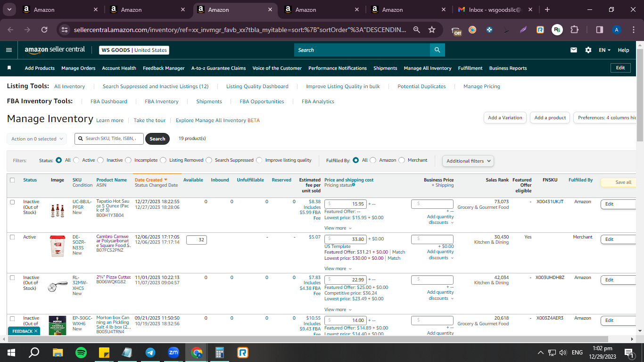Expand View more for Pizza Cutter pricing
Viewport: 644px width, 362px height.
pyautogui.click(x=338, y=310)
